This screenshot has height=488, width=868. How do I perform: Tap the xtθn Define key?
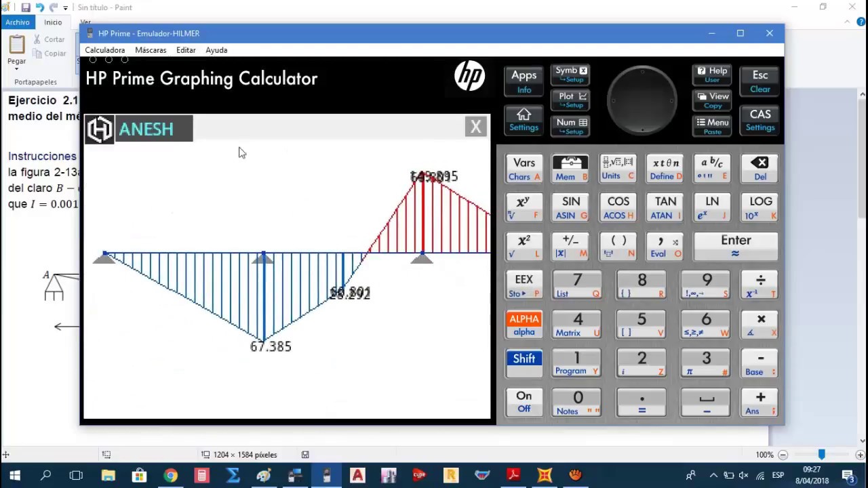tap(665, 169)
